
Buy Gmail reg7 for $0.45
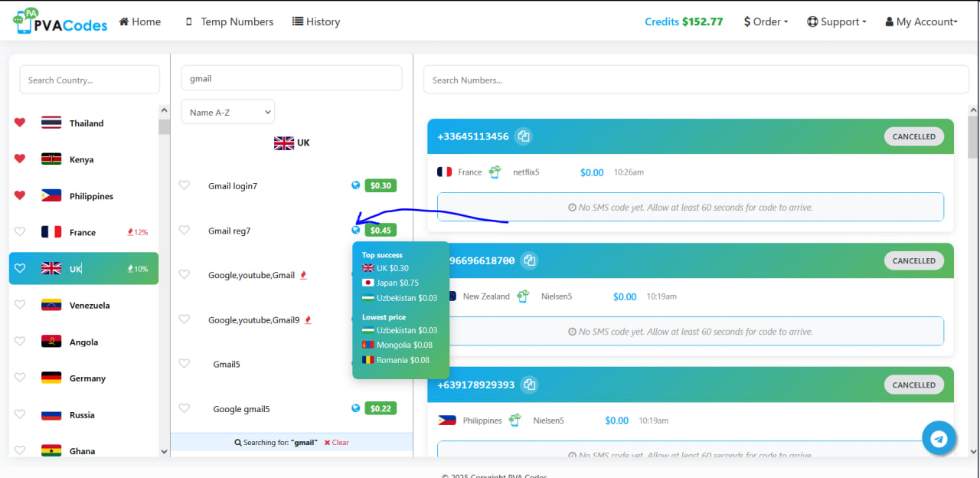coord(381,230)
